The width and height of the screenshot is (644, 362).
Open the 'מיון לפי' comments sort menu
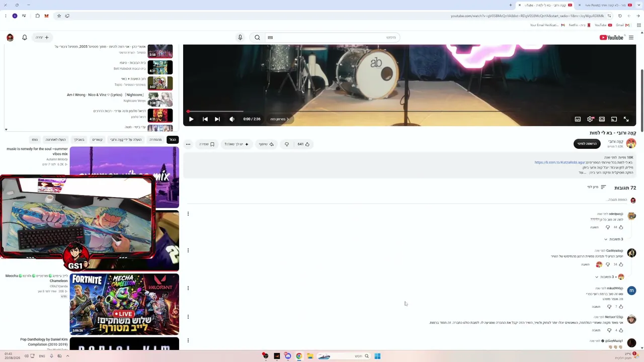[x=596, y=187]
